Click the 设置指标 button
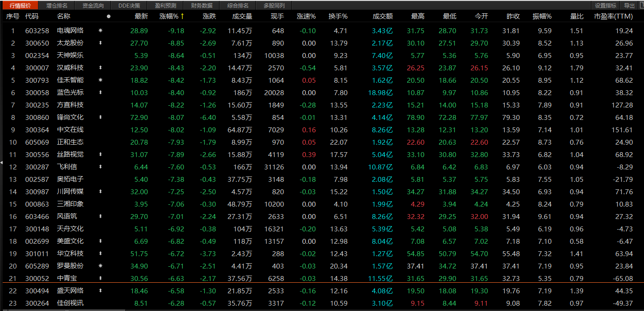The height and width of the screenshot is (311, 644). point(606,6)
